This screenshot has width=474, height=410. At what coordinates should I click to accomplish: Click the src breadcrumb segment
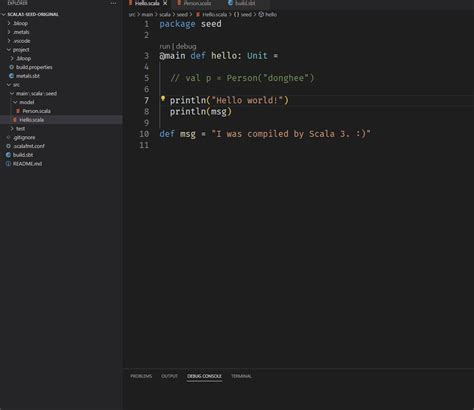132,14
